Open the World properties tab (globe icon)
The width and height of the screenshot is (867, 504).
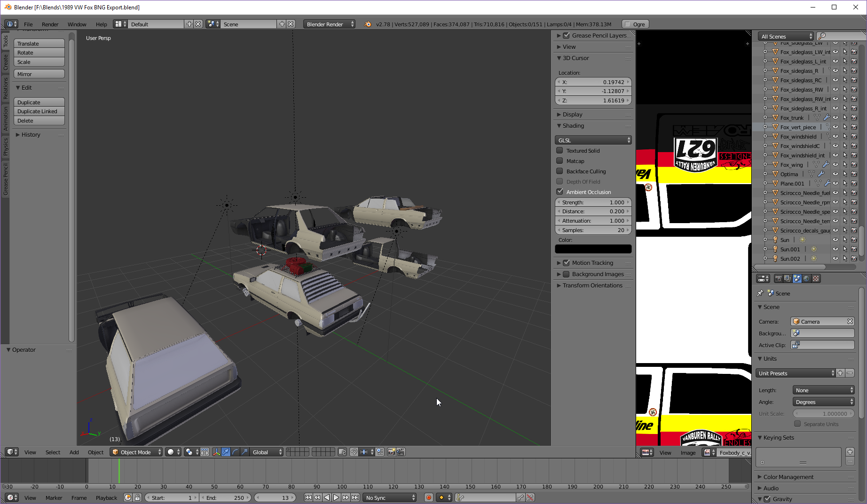806,279
